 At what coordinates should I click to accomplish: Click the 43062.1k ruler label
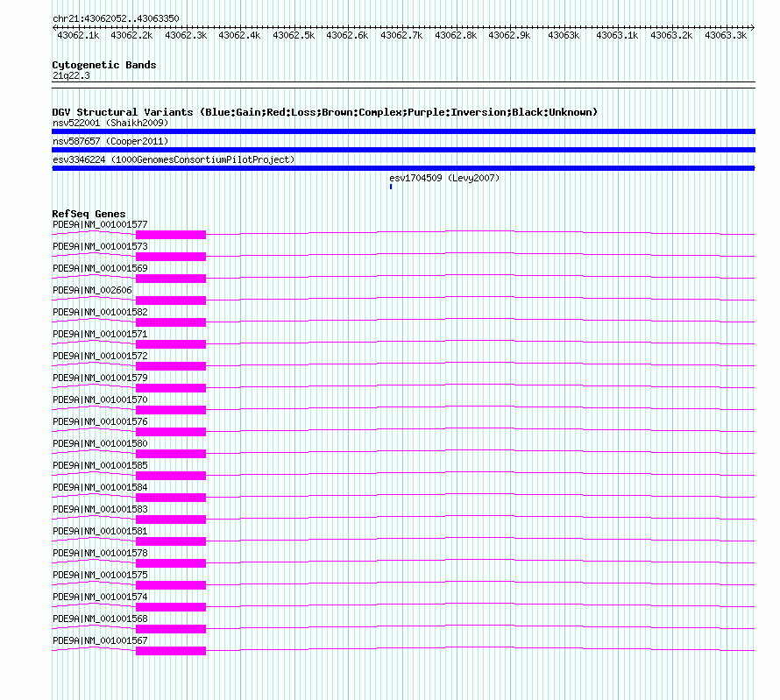tap(78, 35)
